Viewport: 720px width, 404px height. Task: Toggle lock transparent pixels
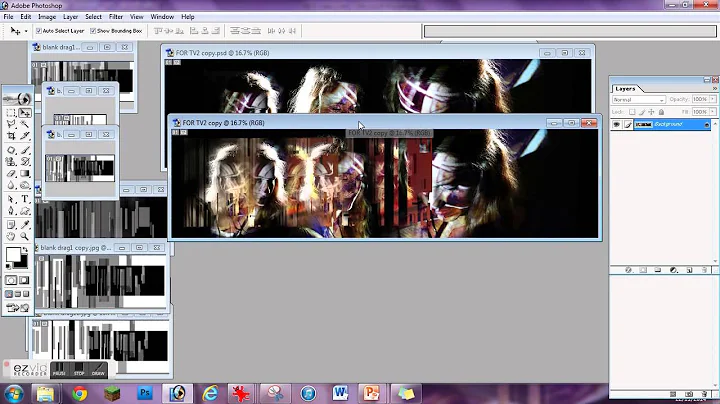click(632, 112)
